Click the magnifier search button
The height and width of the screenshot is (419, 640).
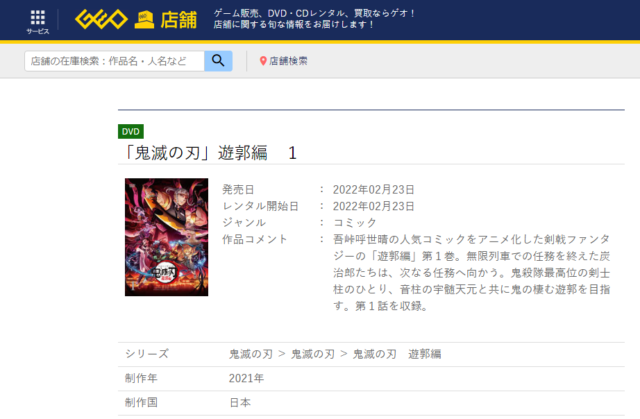(218, 61)
